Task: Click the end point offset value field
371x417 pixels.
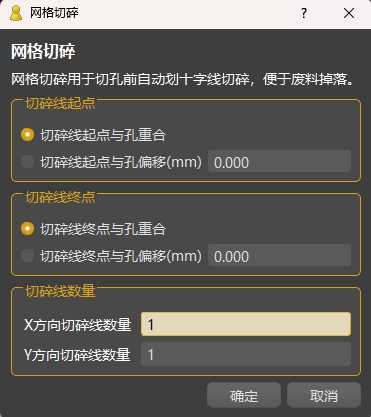Action: click(279, 256)
